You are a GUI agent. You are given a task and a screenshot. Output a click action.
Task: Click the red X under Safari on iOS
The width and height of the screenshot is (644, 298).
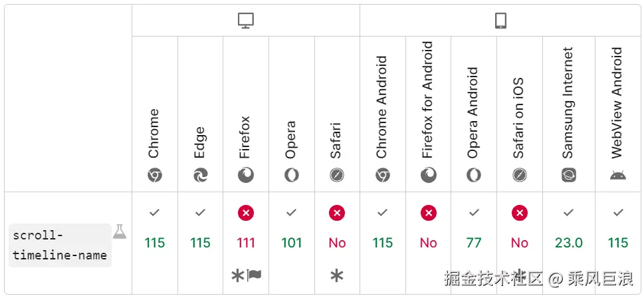pyautogui.click(x=520, y=213)
